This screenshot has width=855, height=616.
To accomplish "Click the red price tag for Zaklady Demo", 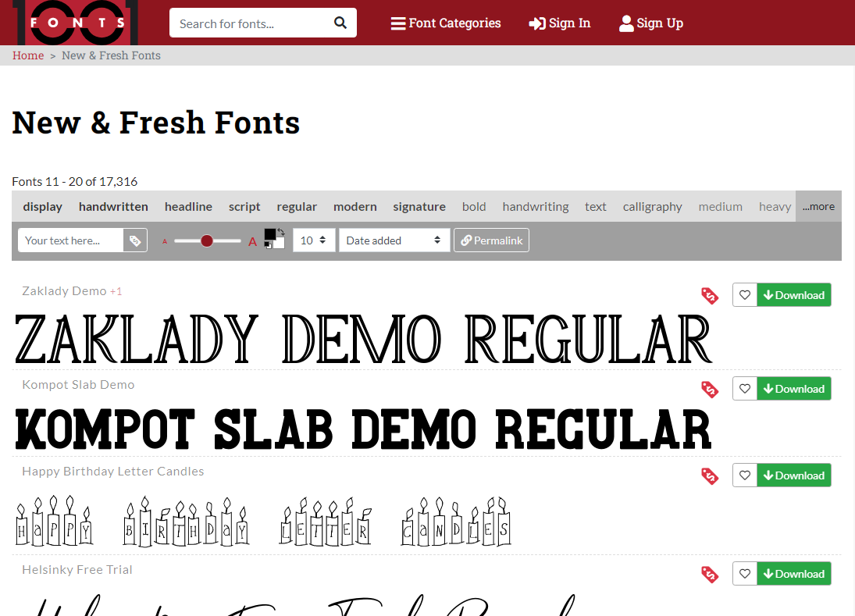I will (709, 296).
